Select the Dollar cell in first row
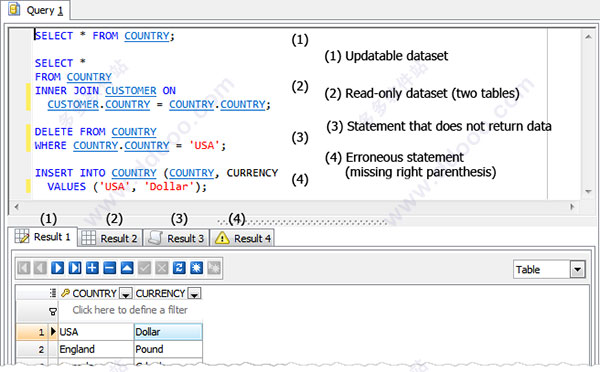This screenshot has width=600, height=372. click(x=168, y=332)
